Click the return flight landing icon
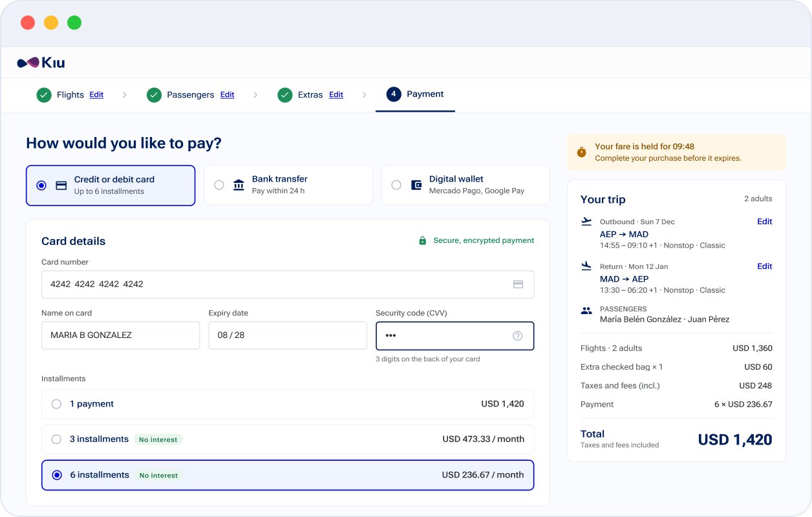The image size is (812, 517). [x=586, y=266]
